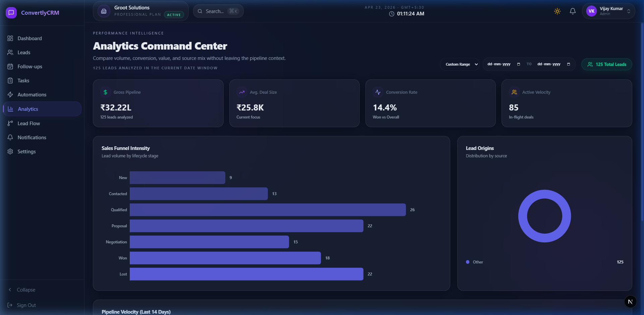
Task: Open the Notifications panel via bell icon
Action: pyautogui.click(x=572, y=11)
